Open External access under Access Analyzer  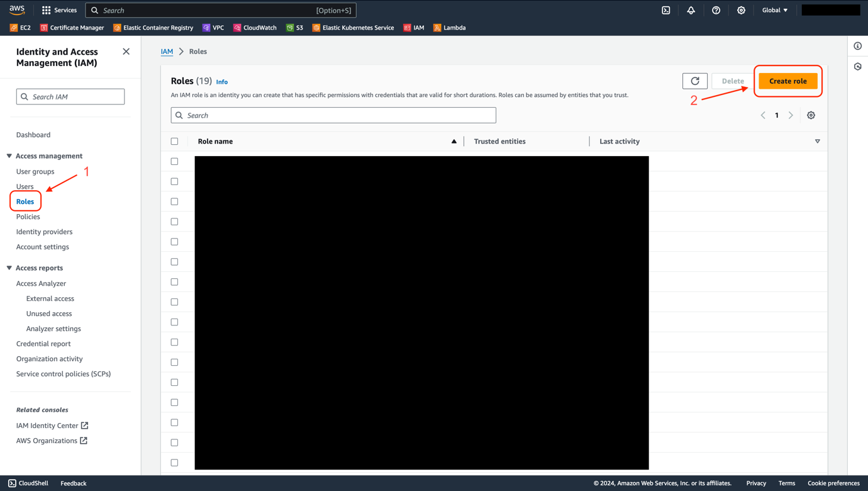[50, 298]
